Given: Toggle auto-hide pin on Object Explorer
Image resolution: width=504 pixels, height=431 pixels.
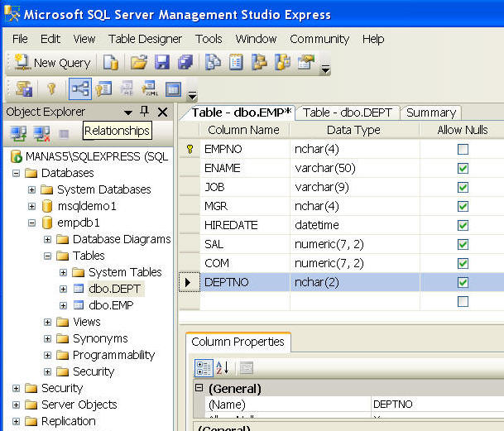Looking at the screenshot, I should 145,111.
